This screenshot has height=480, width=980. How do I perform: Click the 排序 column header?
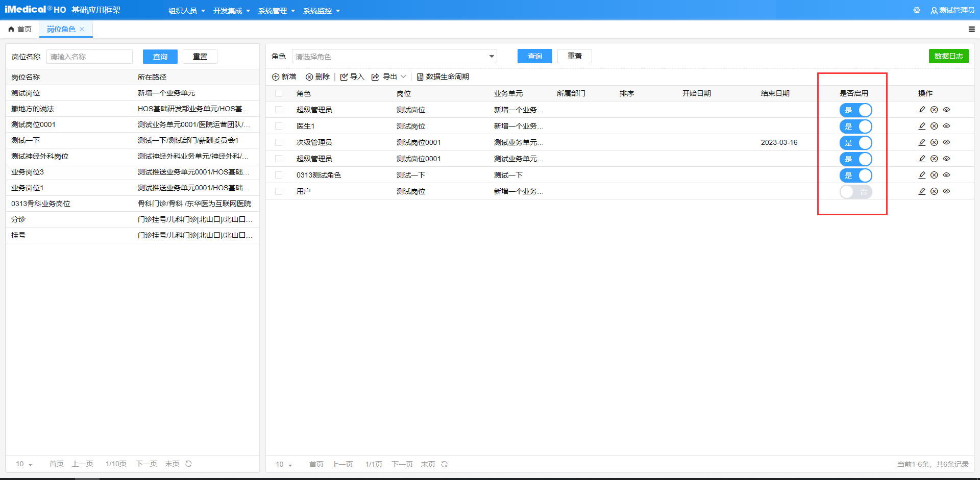pyautogui.click(x=626, y=93)
